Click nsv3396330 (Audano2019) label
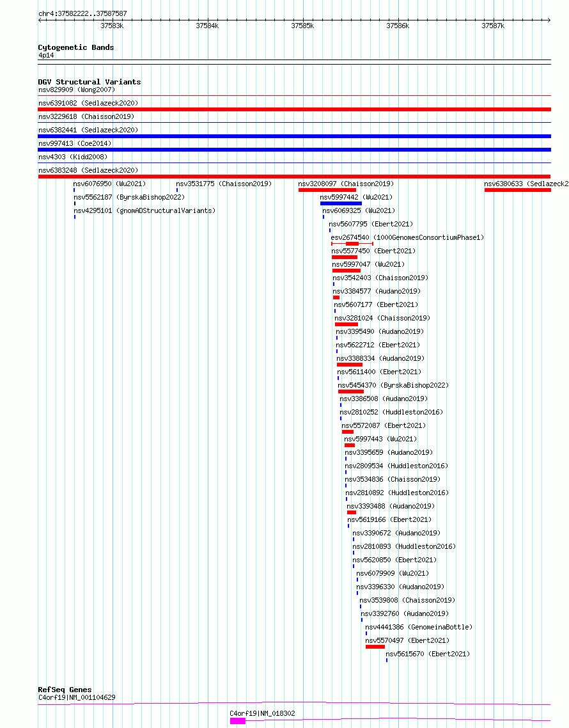 pos(400,587)
